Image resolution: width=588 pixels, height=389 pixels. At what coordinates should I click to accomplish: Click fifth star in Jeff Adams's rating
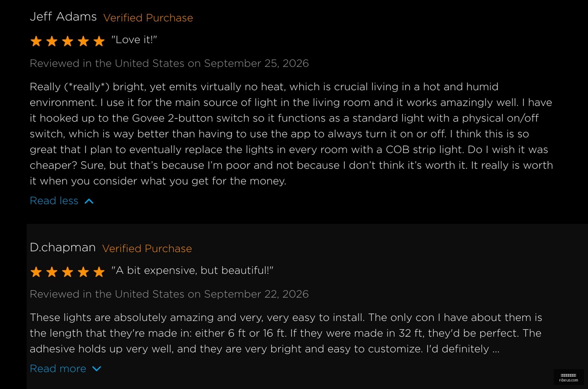pos(99,41)
